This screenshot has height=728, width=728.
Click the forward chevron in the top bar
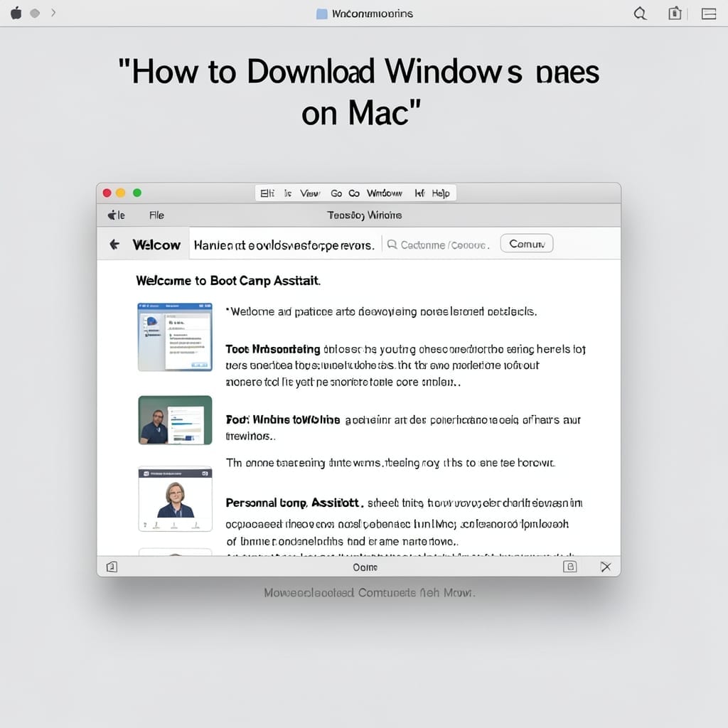click(x=53, y=13)
